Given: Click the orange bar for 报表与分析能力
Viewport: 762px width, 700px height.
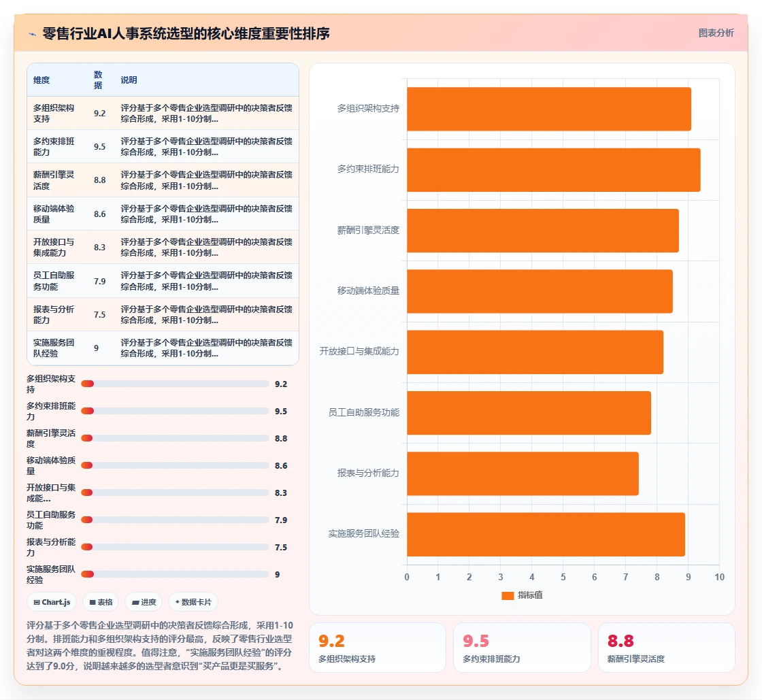Looking at the screenshot, I should (523, 473).
